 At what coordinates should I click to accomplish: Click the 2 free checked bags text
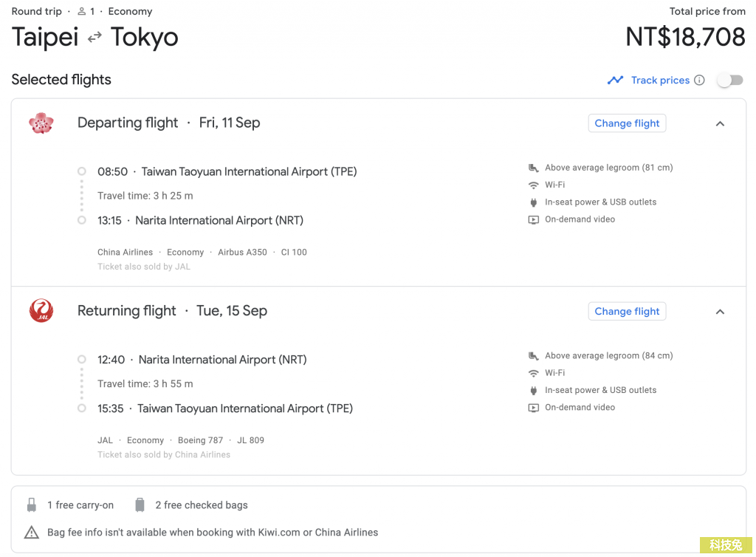[x=202, y=505]
